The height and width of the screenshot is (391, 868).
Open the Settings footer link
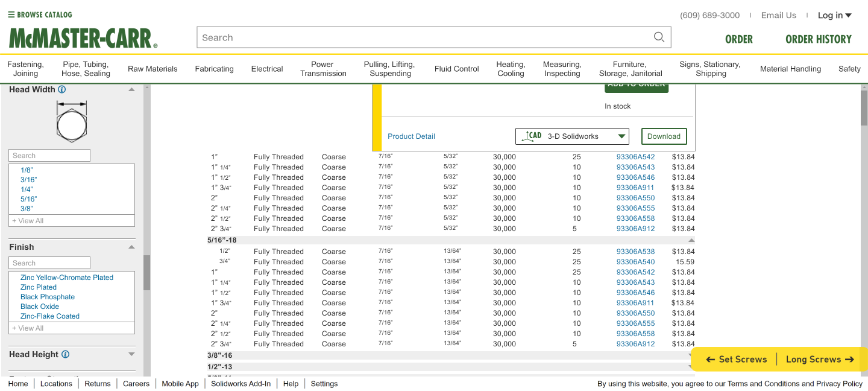(324, 384)
